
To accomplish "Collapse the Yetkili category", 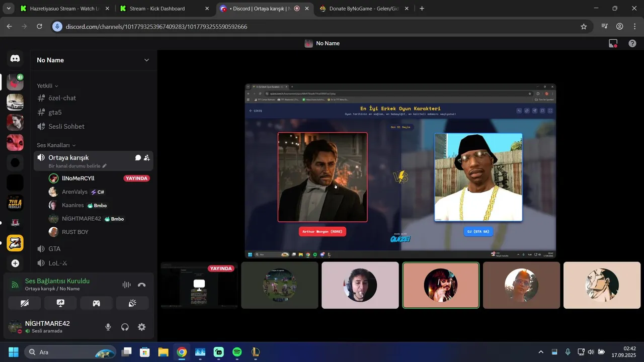I will 47,86.
